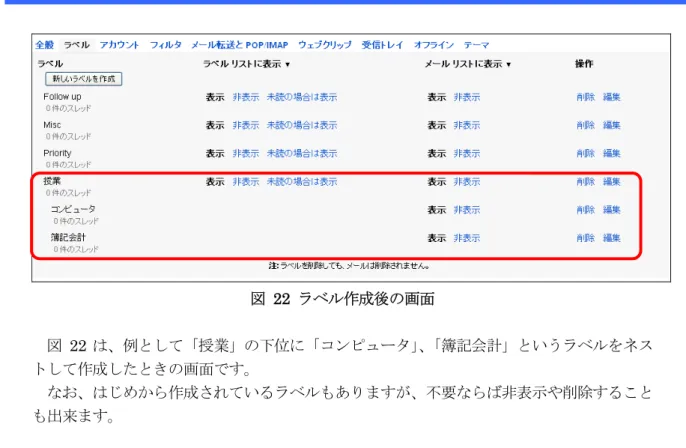Open the フィルタ tab
The image size is (686, 448).
point(165,45)
